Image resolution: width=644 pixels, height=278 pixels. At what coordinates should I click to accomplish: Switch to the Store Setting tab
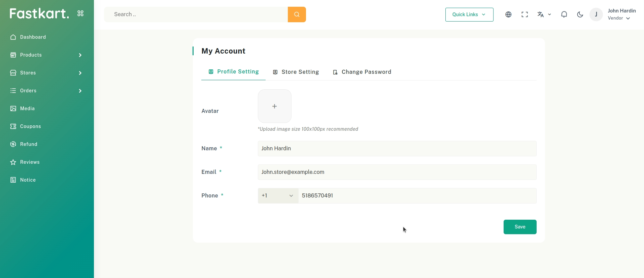pyautogui.click(x=296, y=72)
